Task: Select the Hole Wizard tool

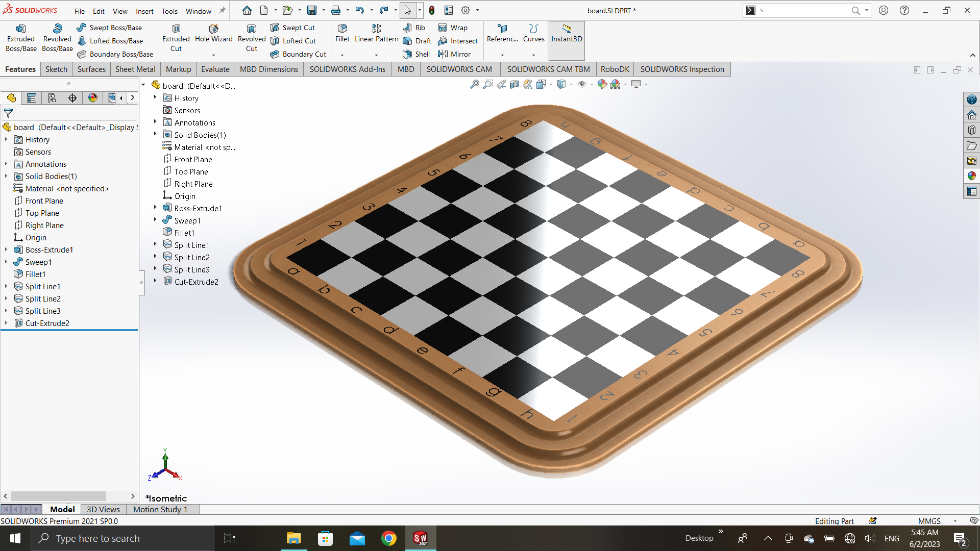Action: (x=213, y=34)
